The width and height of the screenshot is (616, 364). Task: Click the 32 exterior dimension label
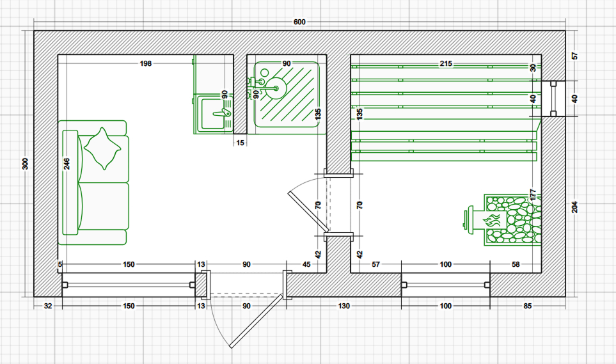[x=47, y=306]
